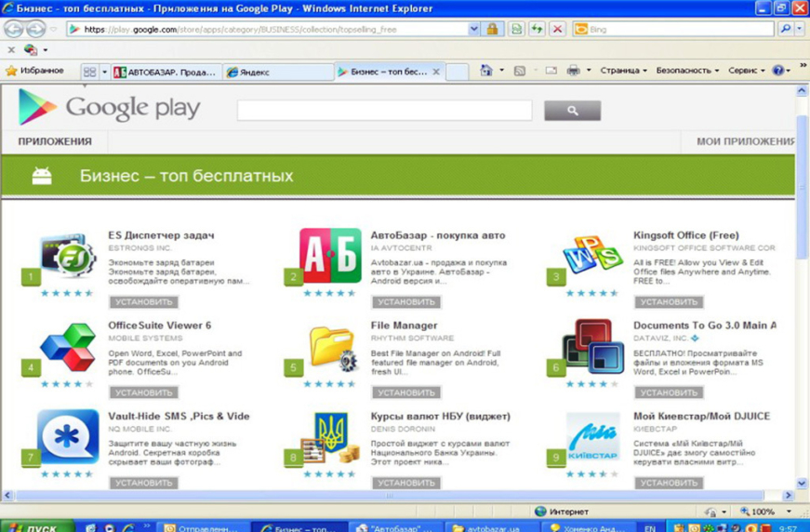Switch to the Яндекс browser tab
Image resolution: width=810 pixels, height=532 pixels.
click(276, 72)
